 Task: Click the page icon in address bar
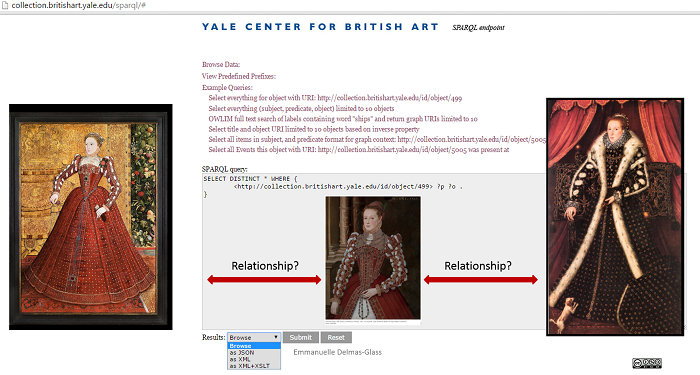5,5
